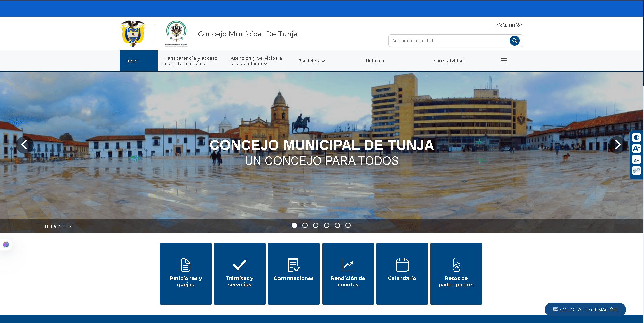Open the Normatividad menu item
Screen dimensions: 644x323
[448, 61]
